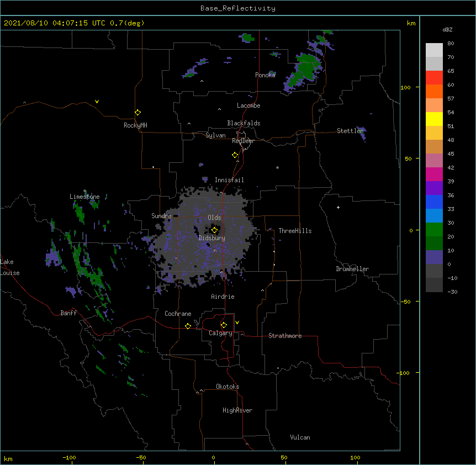Click the Strathmore label
Image resolution: width=476 pixels, height=465 pixels.
(x=285, y=336)
